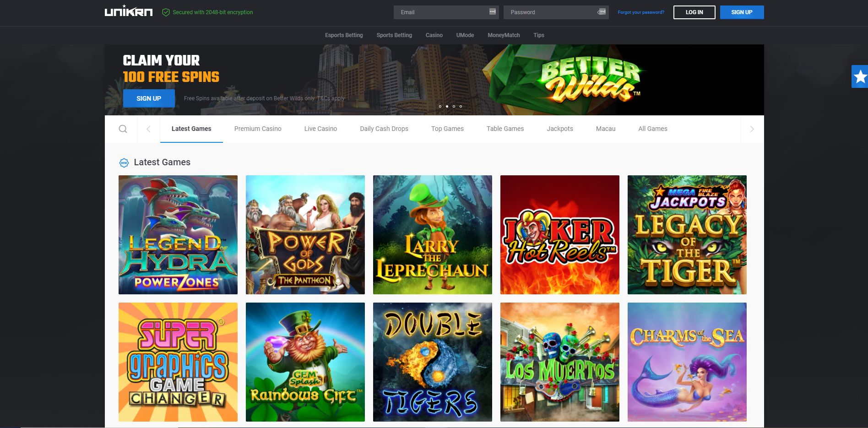Switch to the Top Games tab
This screenshot has height=428, width=868.
[447, 129]
